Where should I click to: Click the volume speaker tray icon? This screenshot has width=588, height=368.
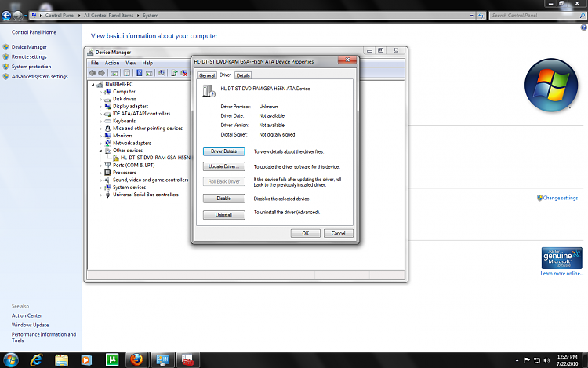(x=546, y=360)
